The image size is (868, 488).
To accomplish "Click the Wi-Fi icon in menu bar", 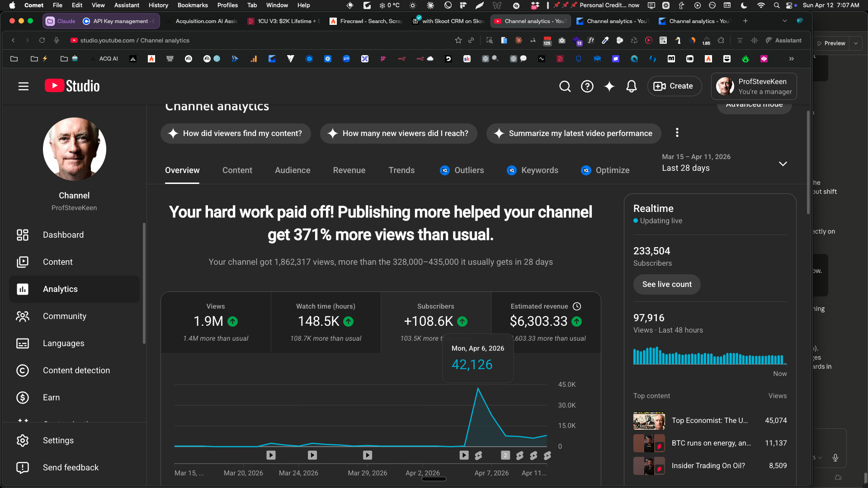I will (x=761, y=5).
